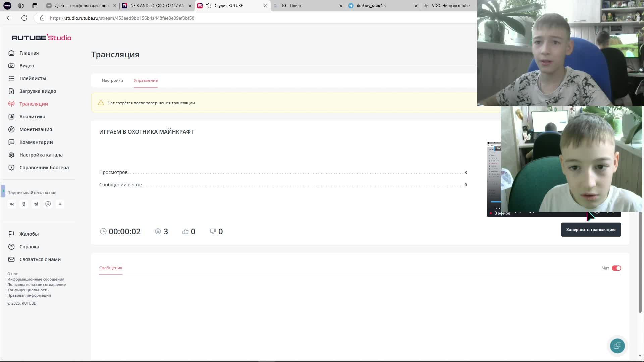The width and height of the screenshot is (644, 362).
Task: Go back using browser back arrow
Action: pyautogui.click(x=9, y=18)
